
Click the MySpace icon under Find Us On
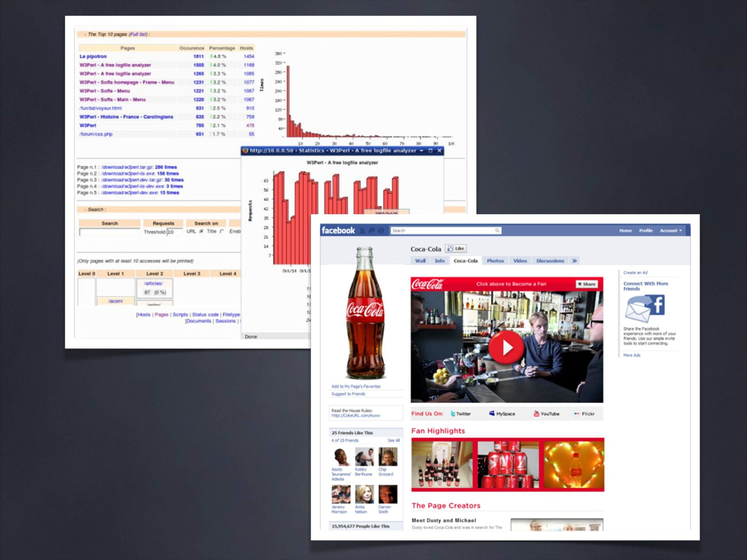[492, 413]
